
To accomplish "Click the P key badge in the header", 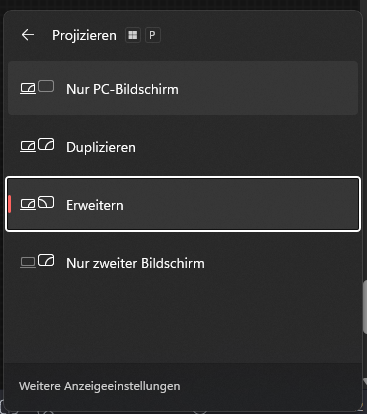I will point(153,35).
